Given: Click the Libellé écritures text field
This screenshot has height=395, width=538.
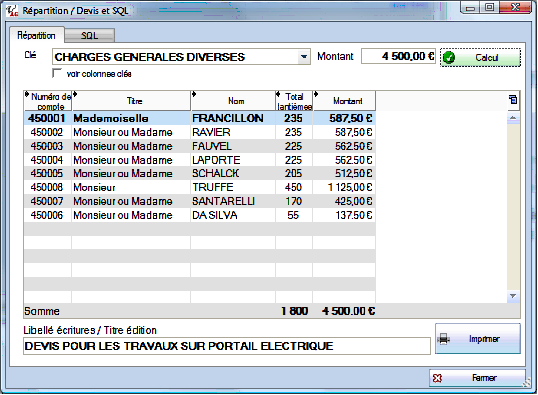Looking at the screenshot, I should click(x=227, y=346).
